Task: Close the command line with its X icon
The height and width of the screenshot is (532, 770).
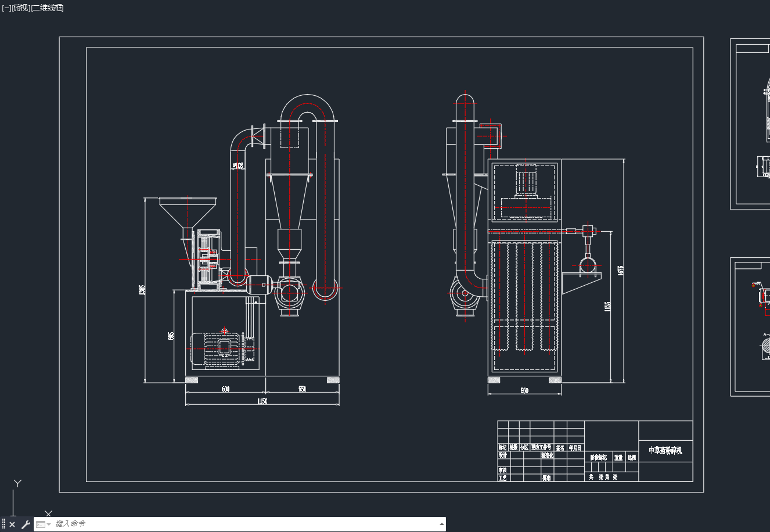Action: (12, 524)
